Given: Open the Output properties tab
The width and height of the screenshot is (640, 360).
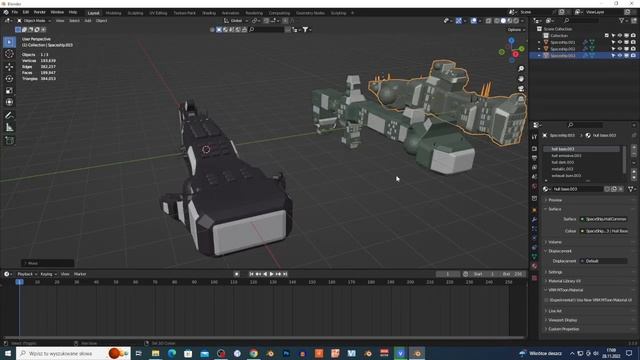Looking at the screenshot, I should tap(534, 158).
